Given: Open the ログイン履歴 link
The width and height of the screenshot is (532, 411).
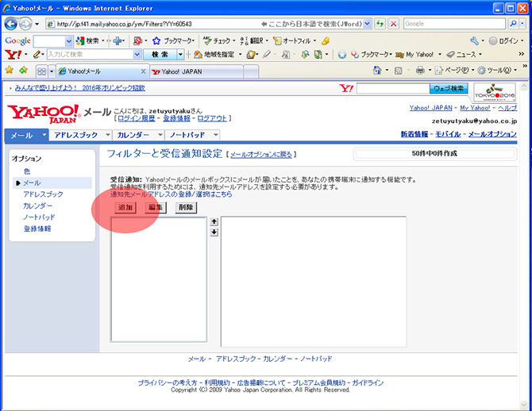Looking at the screenshot, I should click(x=137, y=118).
